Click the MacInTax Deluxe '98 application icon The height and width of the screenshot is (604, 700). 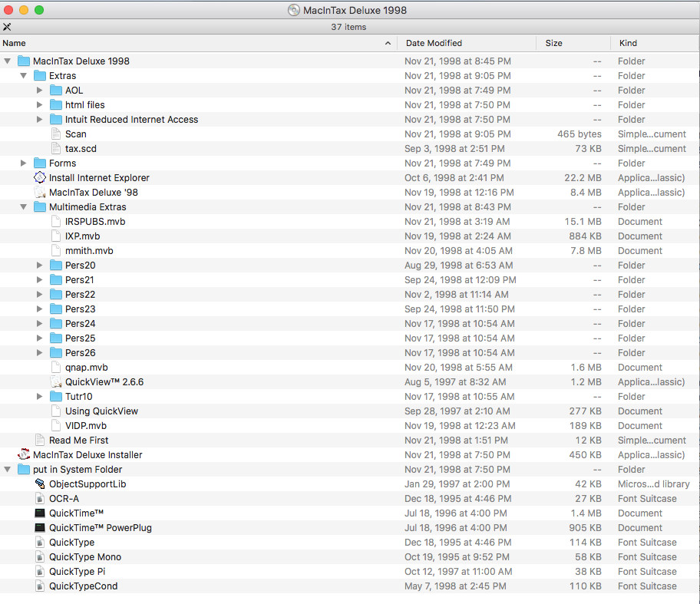click(x=40, y=193)
